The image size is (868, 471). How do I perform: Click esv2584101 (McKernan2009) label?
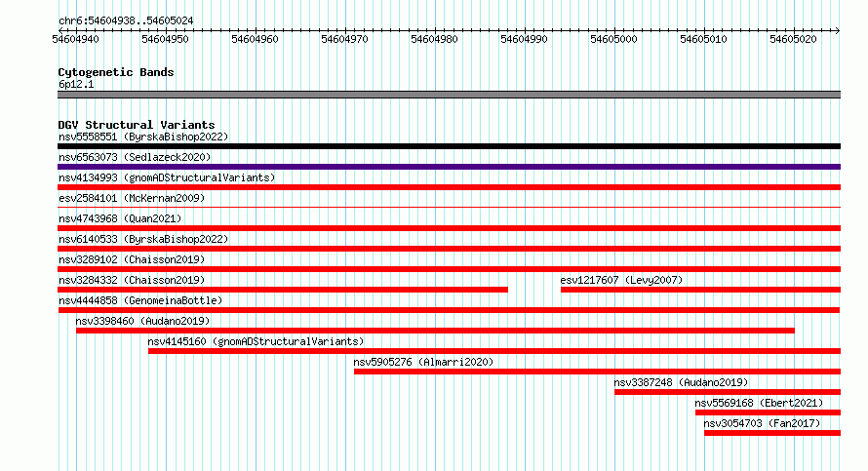pos(132,198)
